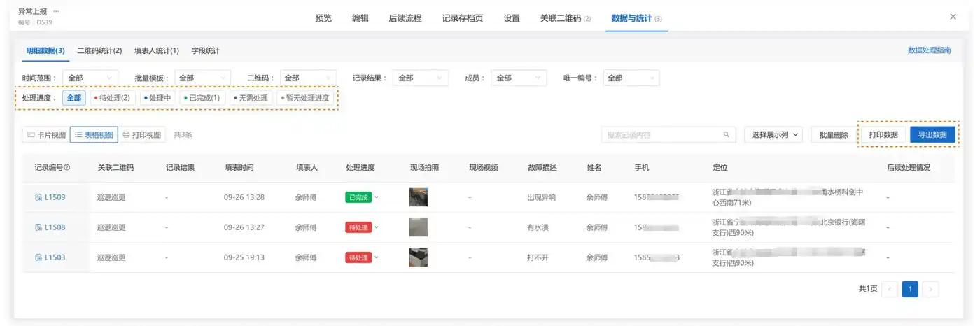980x326 pixels.
Task: Switch to 打印视图 print view
Action: [141, 134]
